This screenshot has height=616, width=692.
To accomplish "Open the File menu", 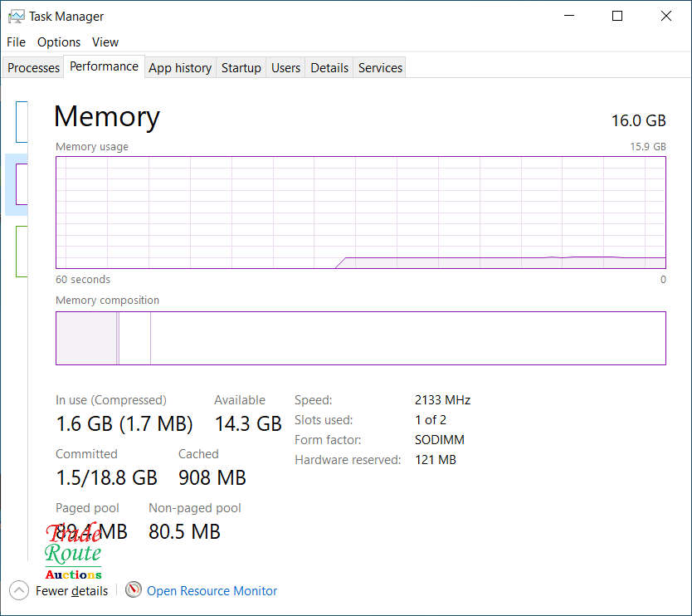I will [x=16, y=42].
